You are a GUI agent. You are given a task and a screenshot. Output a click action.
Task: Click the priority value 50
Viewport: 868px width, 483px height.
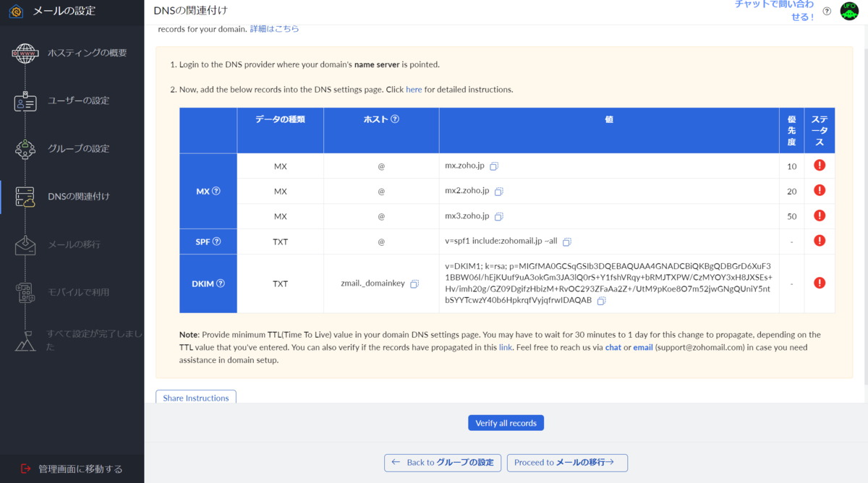[791, 216]
